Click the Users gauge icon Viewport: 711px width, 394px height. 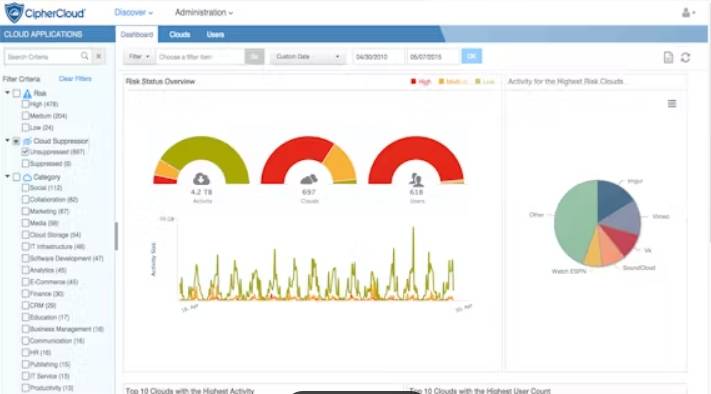pyautogui.click(x=416, y=180)
